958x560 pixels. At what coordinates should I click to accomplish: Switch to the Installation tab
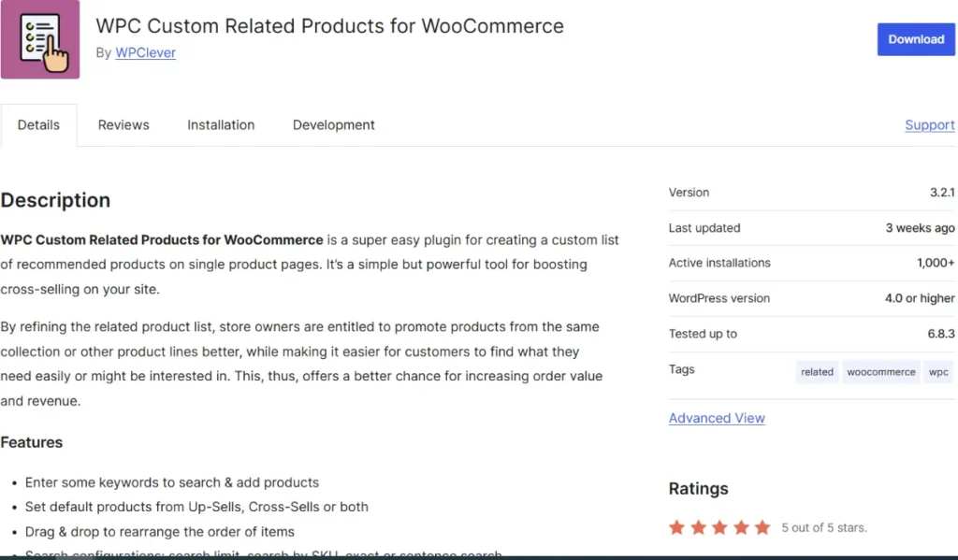(x=221, y=125)
